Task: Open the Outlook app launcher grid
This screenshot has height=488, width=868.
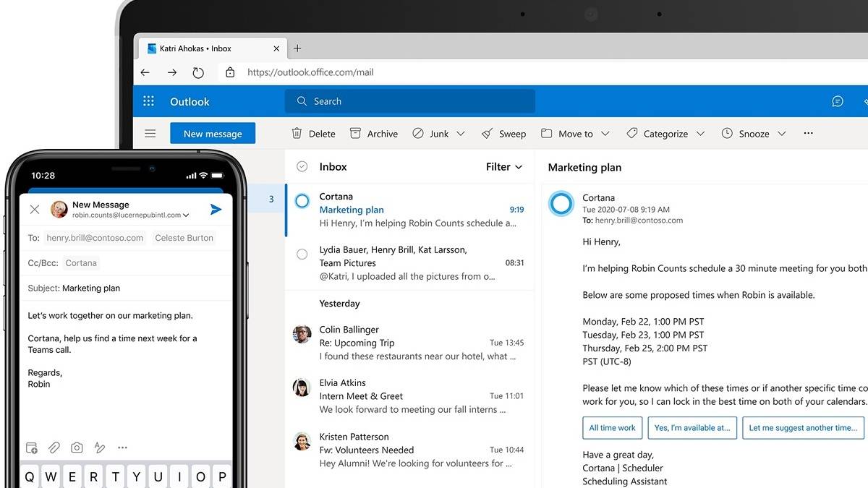Action: click(148, 101)
